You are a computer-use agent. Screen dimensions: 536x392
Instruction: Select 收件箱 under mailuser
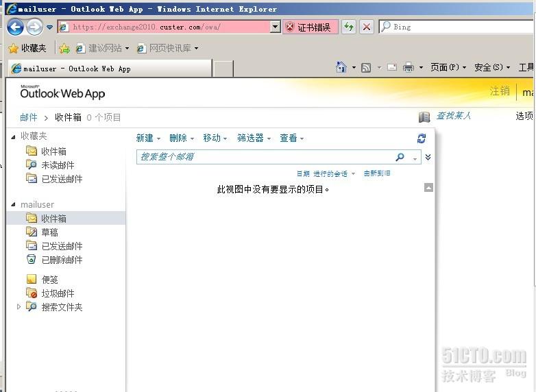(66, 219)
